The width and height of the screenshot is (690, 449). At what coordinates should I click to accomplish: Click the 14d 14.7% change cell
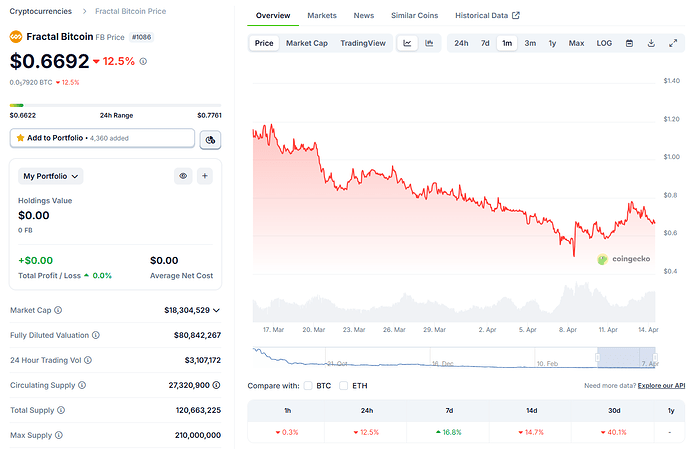coord(531,432)
